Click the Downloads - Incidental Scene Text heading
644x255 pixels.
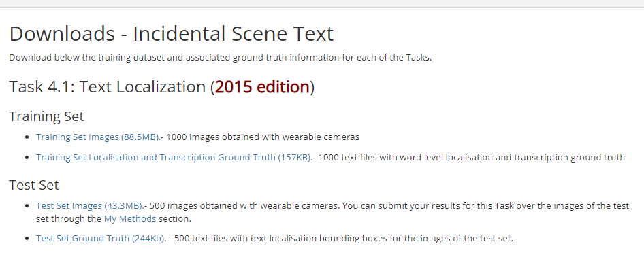tap(172, 33)
